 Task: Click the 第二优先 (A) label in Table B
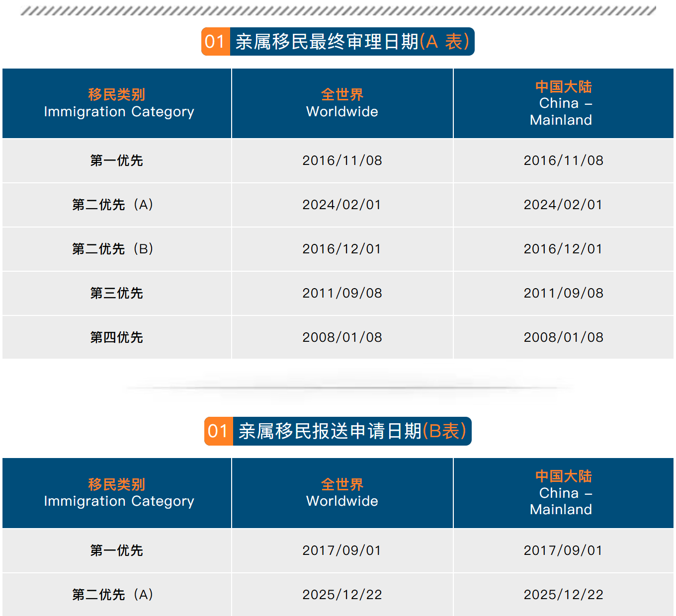[113, 595]
